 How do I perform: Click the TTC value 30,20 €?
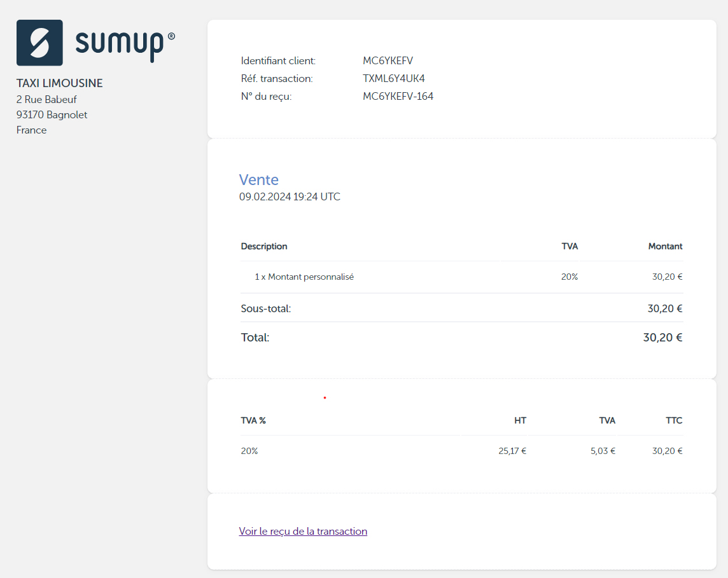point(667,451)
